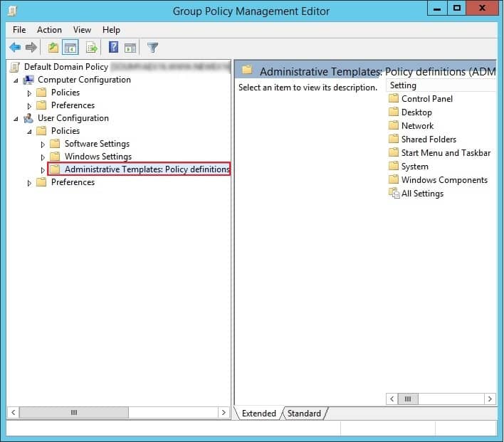This screenshot has height=442, width=504.
Task: Select the Computer Configuration label
Action: coord(84,80)
